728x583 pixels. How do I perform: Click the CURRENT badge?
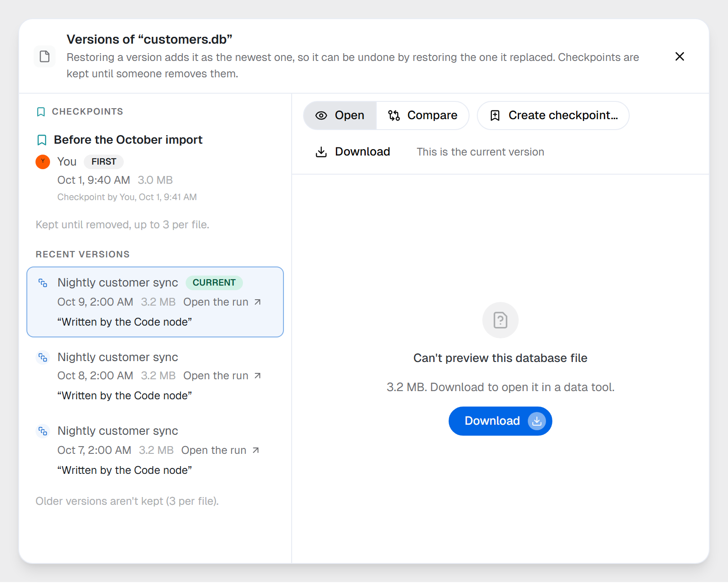pyautogui.click(x=214, y=282)
